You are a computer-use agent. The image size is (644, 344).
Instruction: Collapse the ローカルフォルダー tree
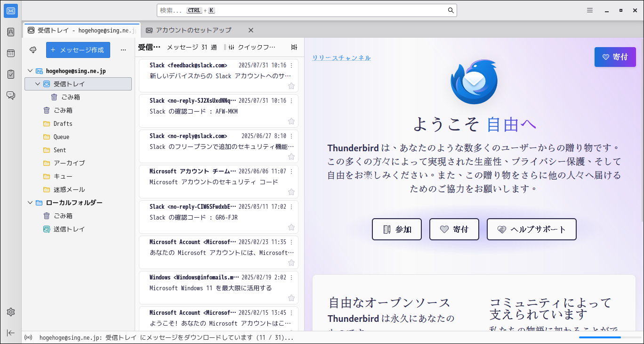30,203
